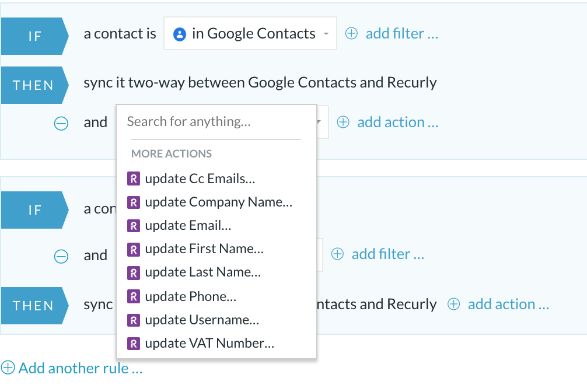This screenshot has width=587, height=392.
Task: Click the Recurly icon next to update First Name
Action: (x=134, y=249)
